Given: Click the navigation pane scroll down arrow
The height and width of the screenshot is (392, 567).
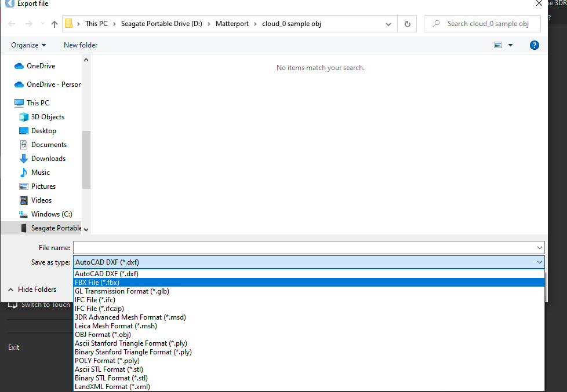Looking at the screenshot, I should pos(86,230).
